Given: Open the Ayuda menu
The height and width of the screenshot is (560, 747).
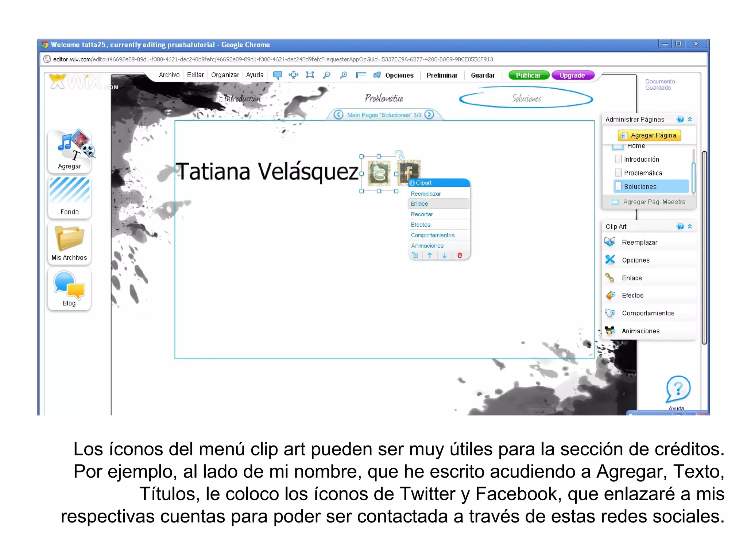Looking at the screenshot, I should (x=255, y=75).
